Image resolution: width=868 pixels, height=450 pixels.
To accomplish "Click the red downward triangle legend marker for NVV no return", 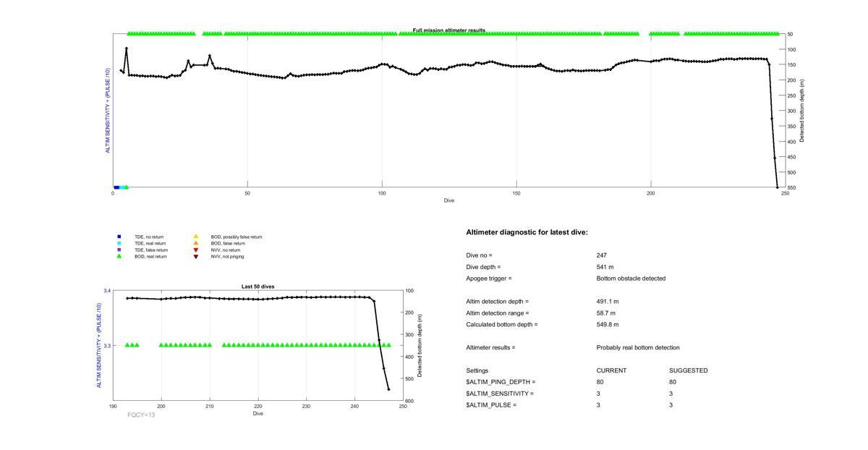I will click(x=195, y=250).
